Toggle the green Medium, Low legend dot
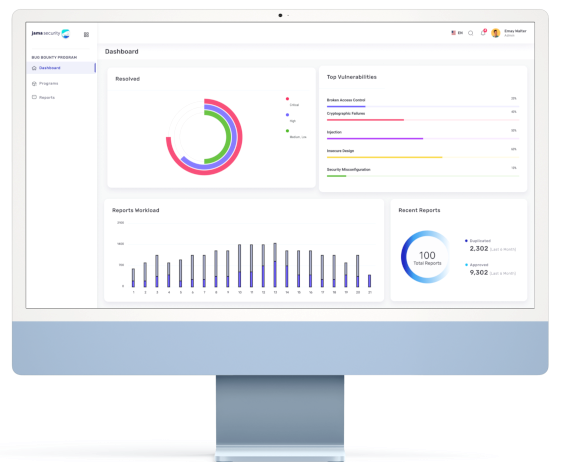 pos(287,131)
